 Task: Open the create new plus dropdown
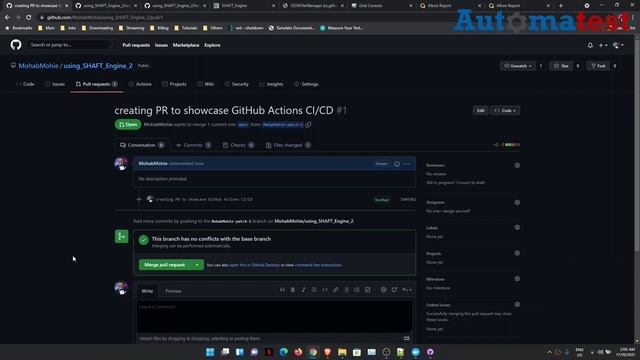pos(603,45)
